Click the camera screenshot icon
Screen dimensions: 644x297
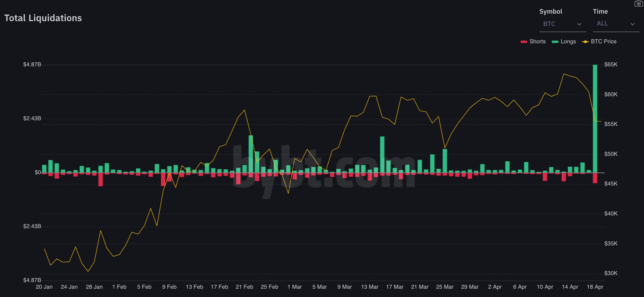click(x=639, y=4)
